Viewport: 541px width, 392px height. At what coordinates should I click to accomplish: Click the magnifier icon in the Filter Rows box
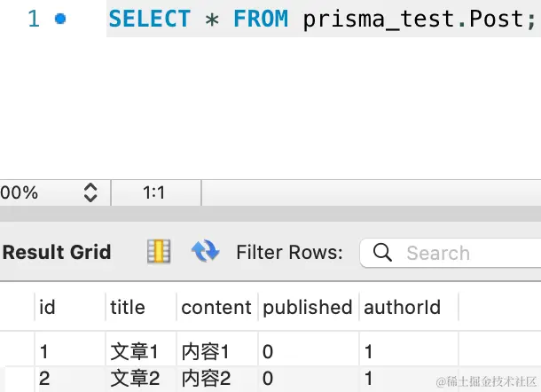tap(382, 252)
